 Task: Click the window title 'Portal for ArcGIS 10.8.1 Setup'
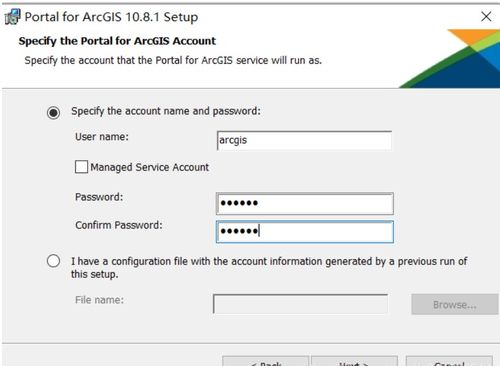pos(111,17)
